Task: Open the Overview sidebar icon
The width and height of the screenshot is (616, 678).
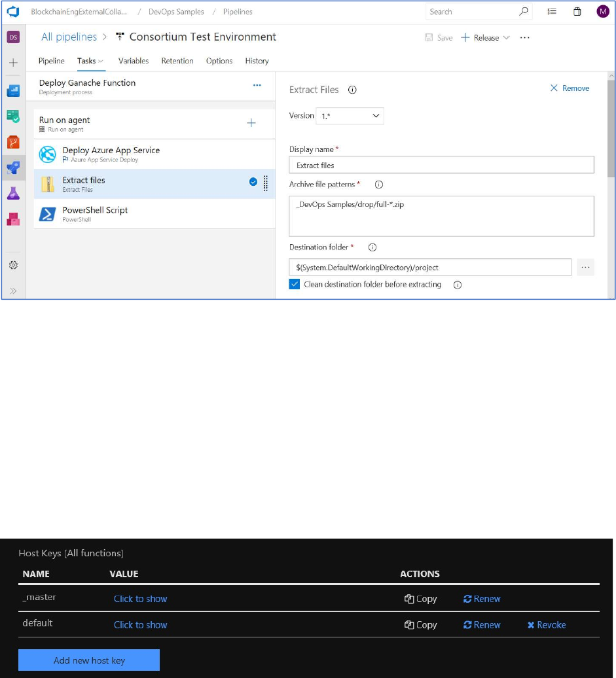Action: point(13,91)
